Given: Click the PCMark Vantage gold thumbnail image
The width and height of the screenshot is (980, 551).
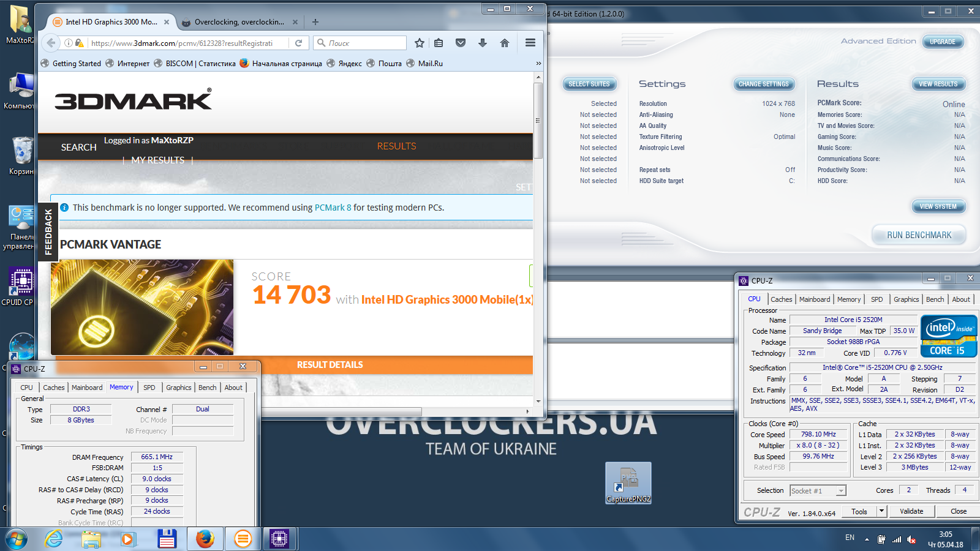Looking at the screenshot, I should [x=142, y=307].
